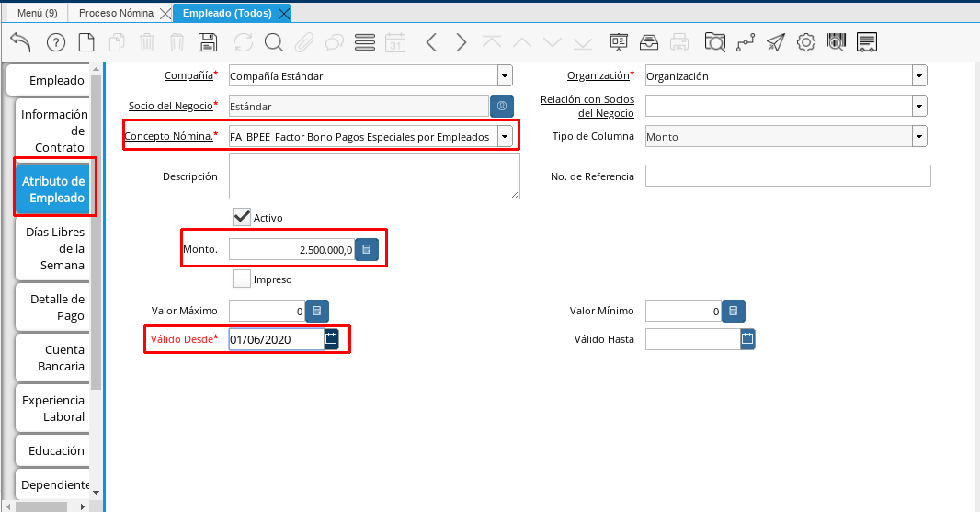This screenshot has width=980, height=512.
Task: Click the Compañía label link
Action: click(x=188, y=75)
